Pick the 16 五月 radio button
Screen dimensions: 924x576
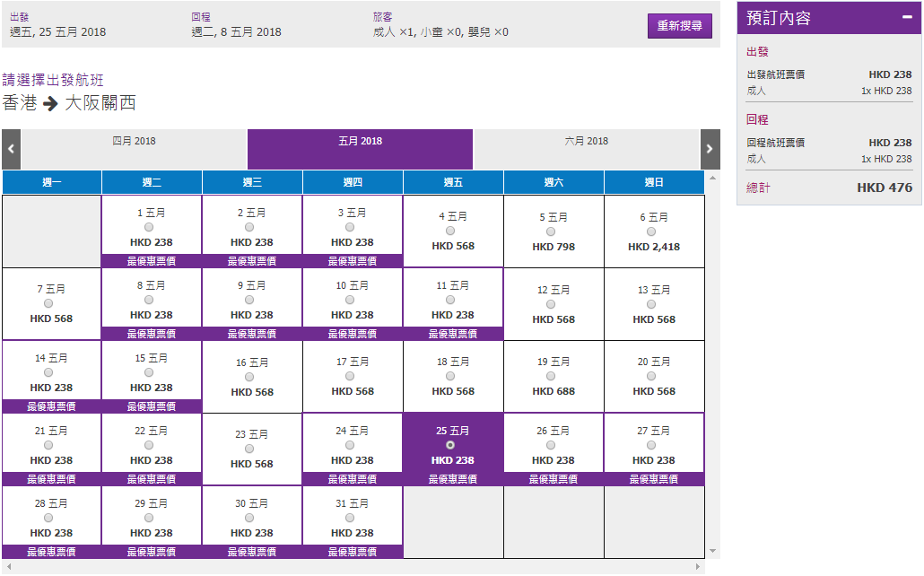pyautogui.click(x=249, y=377)
